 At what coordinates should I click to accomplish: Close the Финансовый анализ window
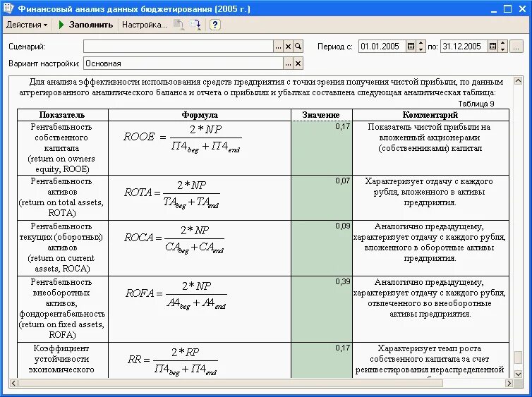click(x=523, y=9)
